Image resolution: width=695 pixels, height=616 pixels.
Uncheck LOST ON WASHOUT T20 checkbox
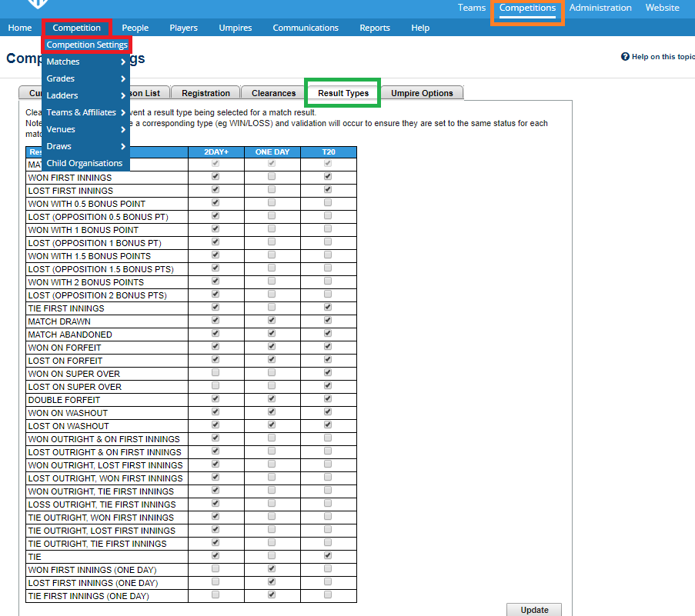(328, 425)
